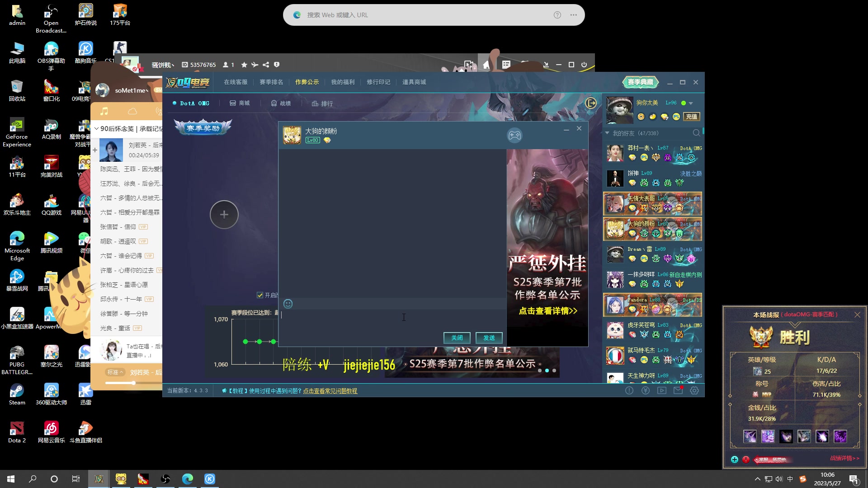Open the mail inbox icon with red dot
Screen dimensions: 868x488
pos(678,390)
